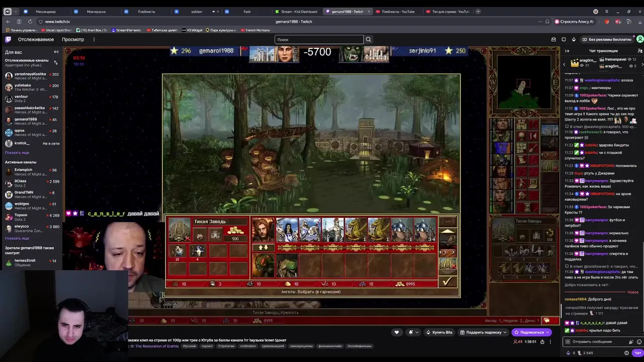The image size is (644, 362).
Task: Open the 'Просмотр' nav item
Action: [x=73, y=39]
